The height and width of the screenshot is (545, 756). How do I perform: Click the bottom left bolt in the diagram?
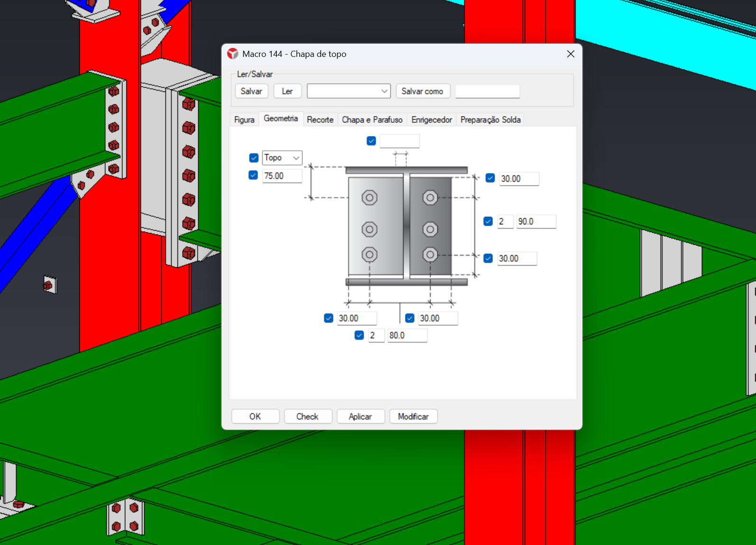coord(369,255)
